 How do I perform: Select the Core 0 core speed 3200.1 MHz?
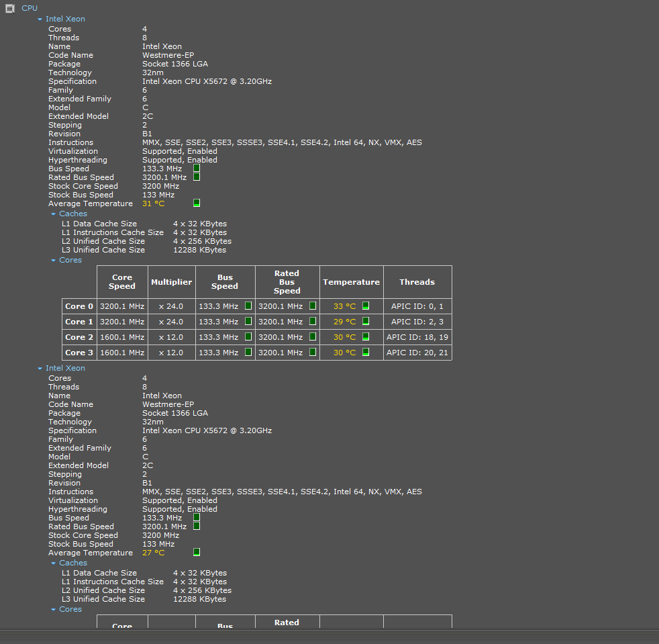coord(122,306)
